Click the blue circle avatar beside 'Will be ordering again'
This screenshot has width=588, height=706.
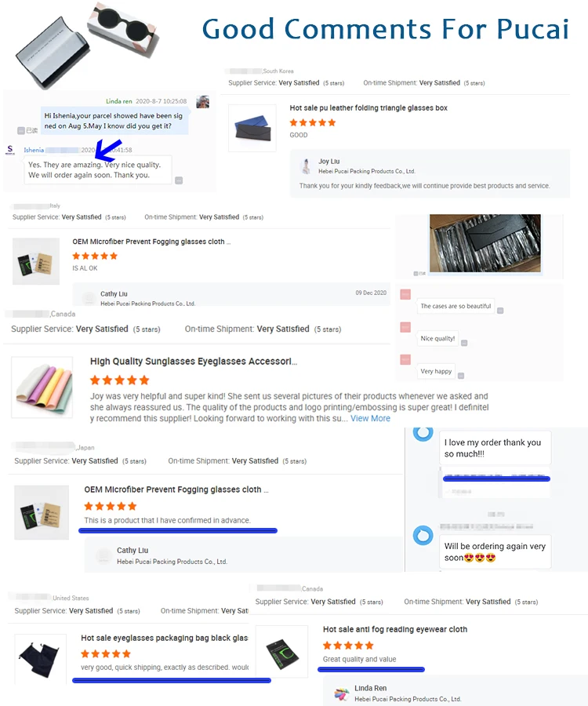(423, 535)
